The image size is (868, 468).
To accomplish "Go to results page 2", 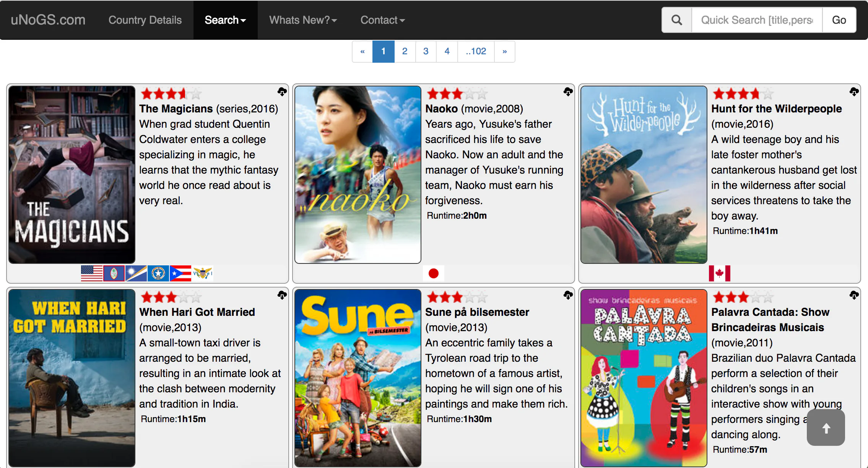I will 405,51.
